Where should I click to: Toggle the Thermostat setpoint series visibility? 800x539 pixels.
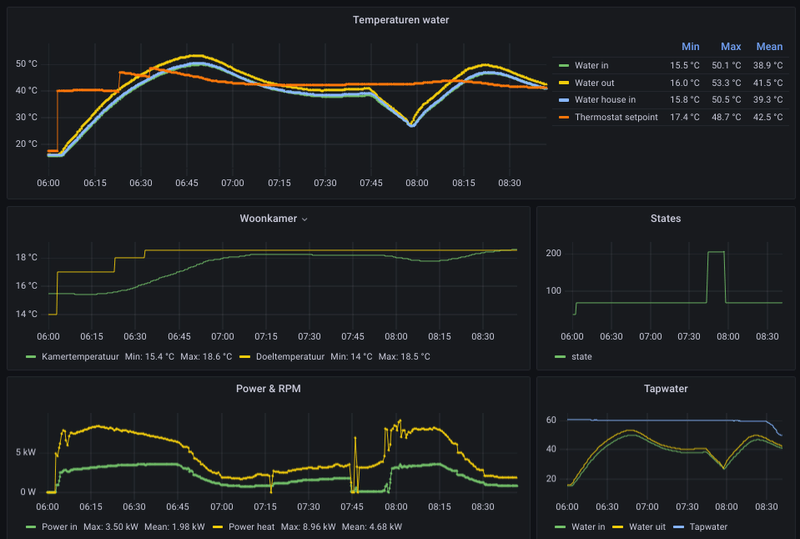coord(614,117)
